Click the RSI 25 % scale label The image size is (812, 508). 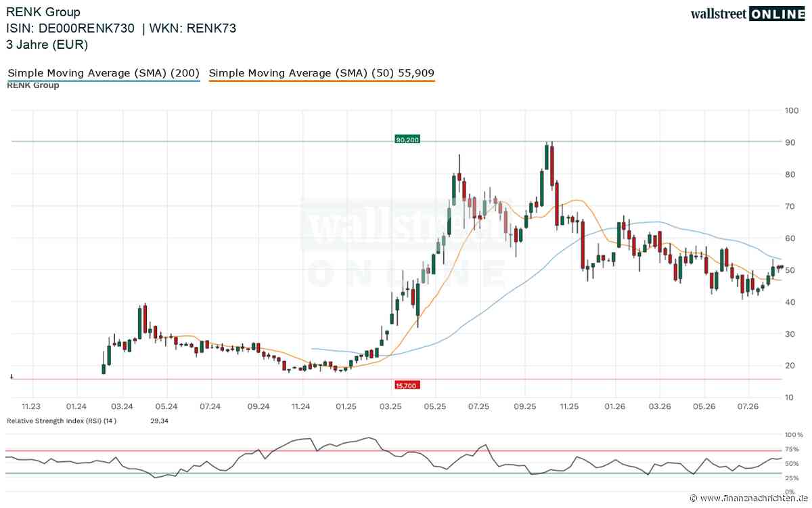click(793, 478)
